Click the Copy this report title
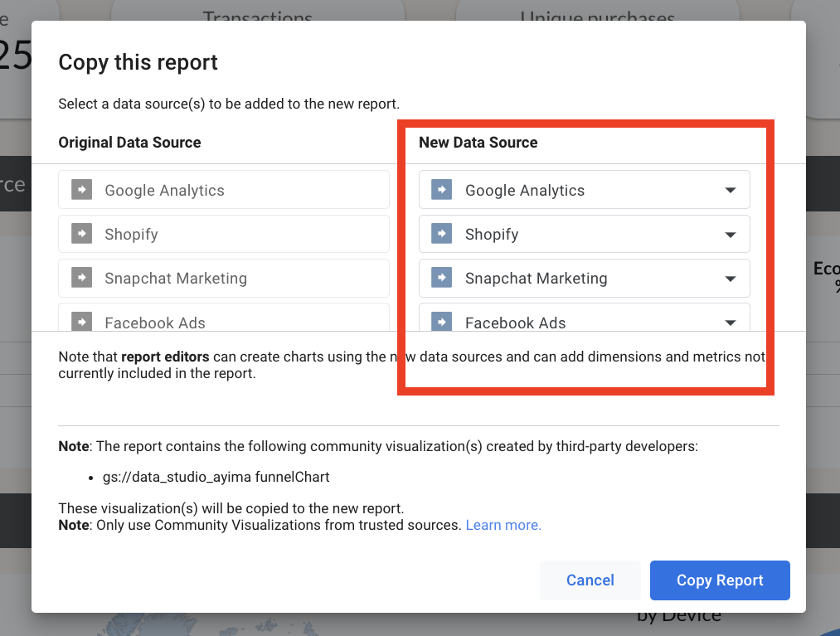Image resolution: width=840 pixels, height=636 pixels. (138, 63)
